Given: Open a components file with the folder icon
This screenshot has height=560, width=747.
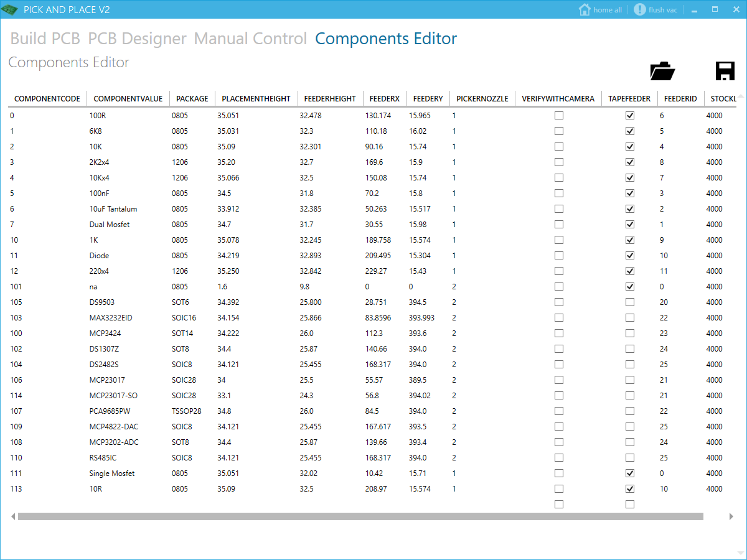Looking at the screenshot, I should coord(662,70).
